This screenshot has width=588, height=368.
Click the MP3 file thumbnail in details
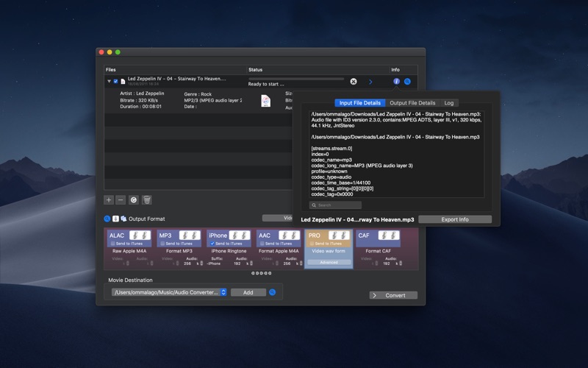pos(265,101)
